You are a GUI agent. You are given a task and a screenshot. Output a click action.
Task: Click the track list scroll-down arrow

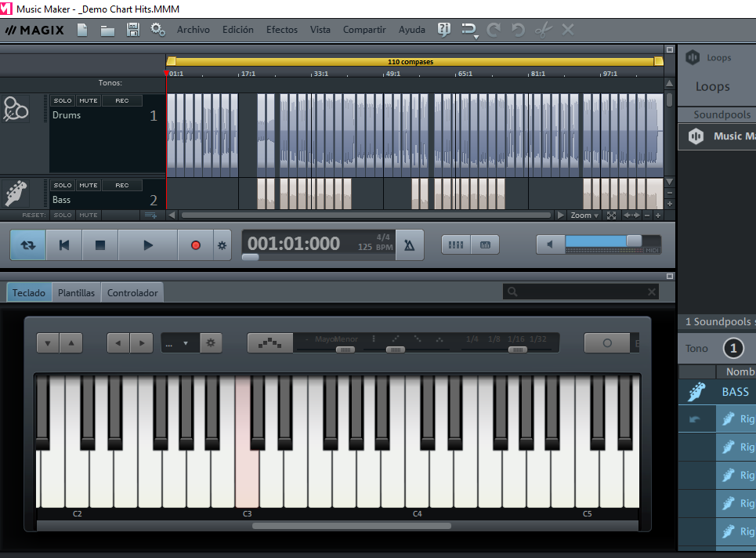click(x=669, y=181)
